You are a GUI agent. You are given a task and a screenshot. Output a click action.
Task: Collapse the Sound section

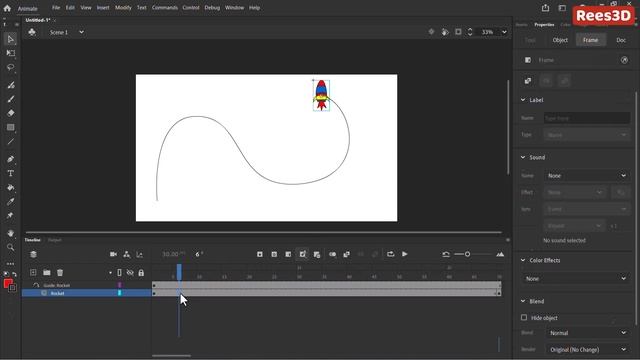(523, 157)
